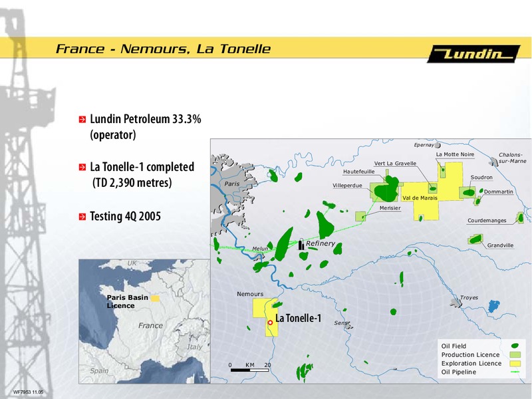532x399 pixels.
Task: Click the 'Vert La Gravelle' label
Action: pyautogui.click(x=395, y=163)
